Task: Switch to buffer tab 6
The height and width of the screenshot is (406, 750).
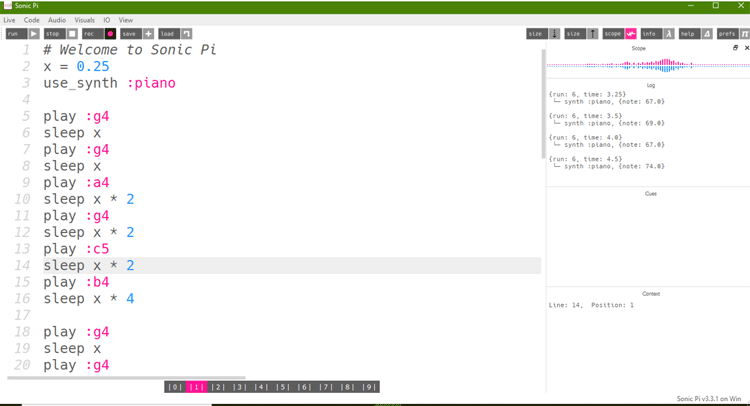Action: 304,387
